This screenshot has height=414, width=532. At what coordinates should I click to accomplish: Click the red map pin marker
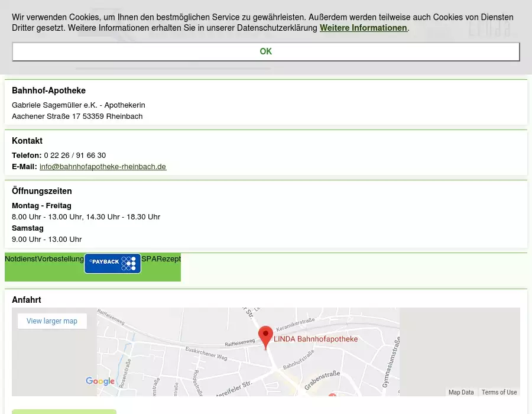[x=266, y=337]
